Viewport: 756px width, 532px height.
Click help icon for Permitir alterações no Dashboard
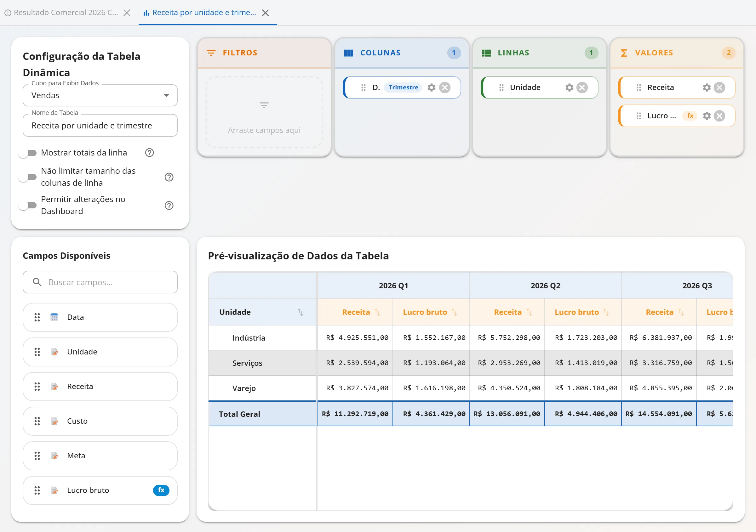(169, 205)
